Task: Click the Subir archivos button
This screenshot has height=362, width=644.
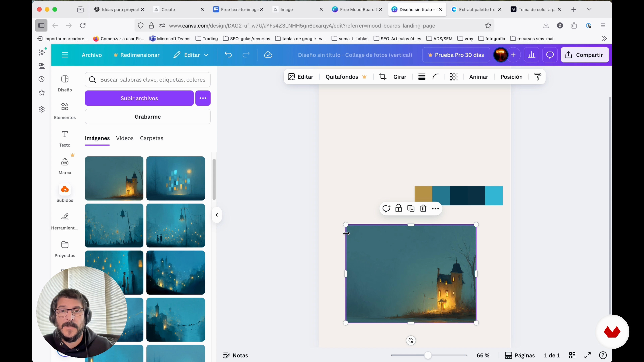Action: coord(139,98)
